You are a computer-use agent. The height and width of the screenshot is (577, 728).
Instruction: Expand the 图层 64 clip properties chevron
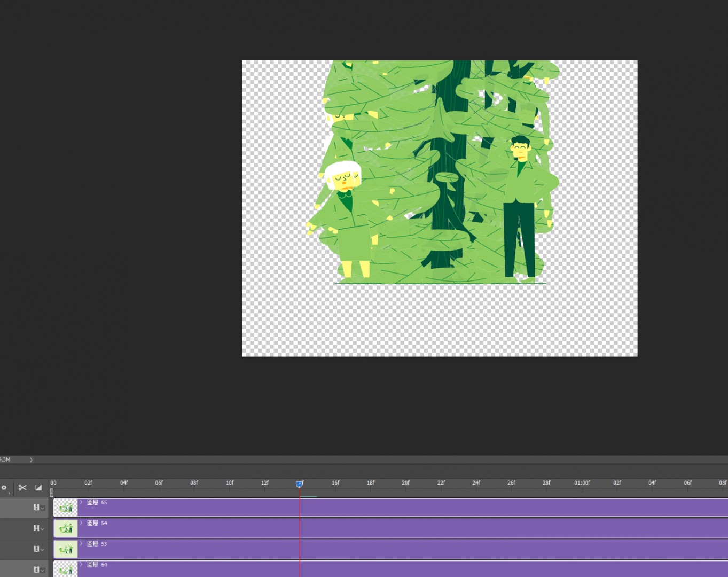pyautogui.click(x=81, y=564)
